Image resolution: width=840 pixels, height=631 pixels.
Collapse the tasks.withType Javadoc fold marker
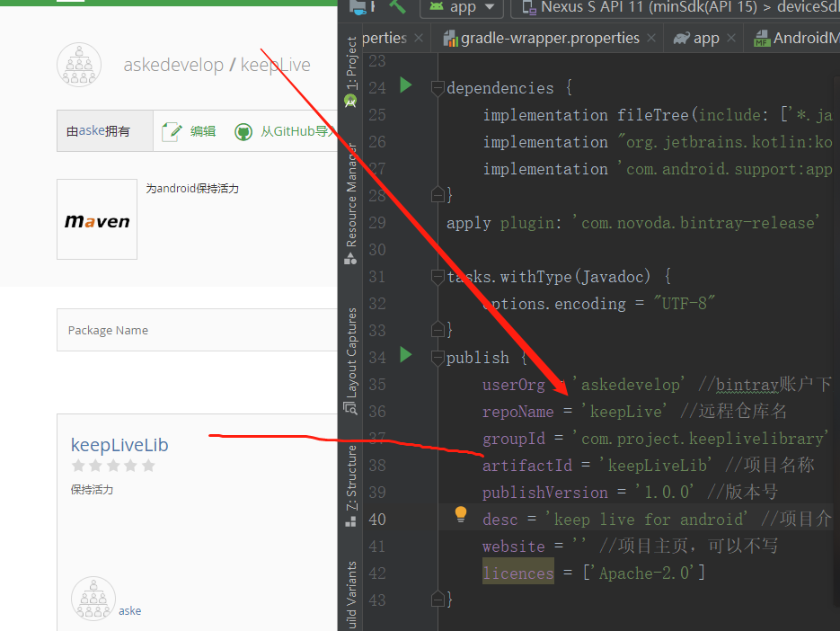(x=438, y=276)
